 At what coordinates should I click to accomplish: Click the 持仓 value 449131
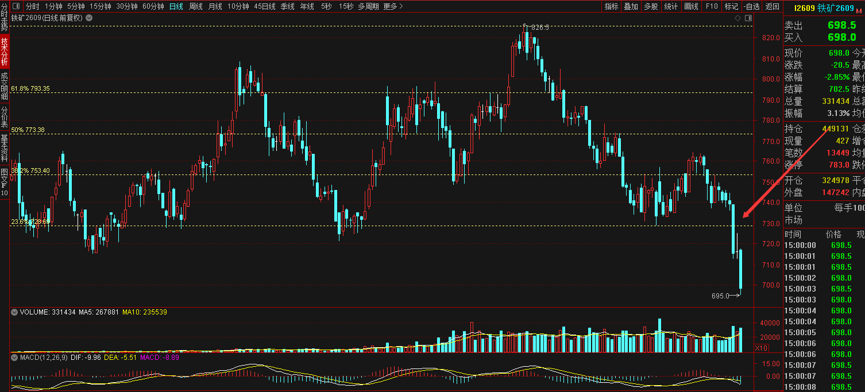[x=835, y=128]
